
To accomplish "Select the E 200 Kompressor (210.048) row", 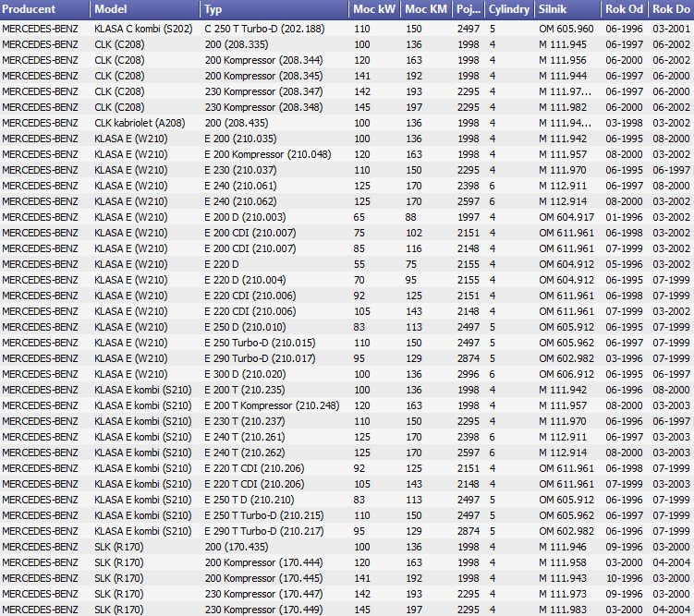I will point(347,154).
